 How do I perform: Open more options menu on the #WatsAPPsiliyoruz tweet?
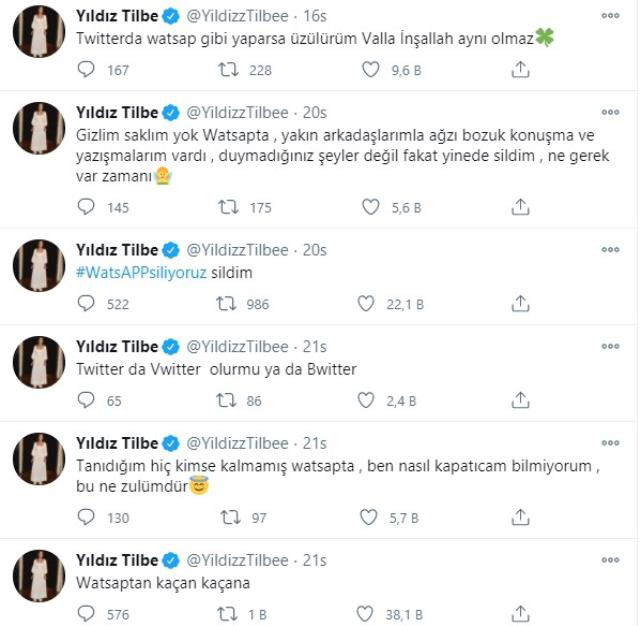611,250
